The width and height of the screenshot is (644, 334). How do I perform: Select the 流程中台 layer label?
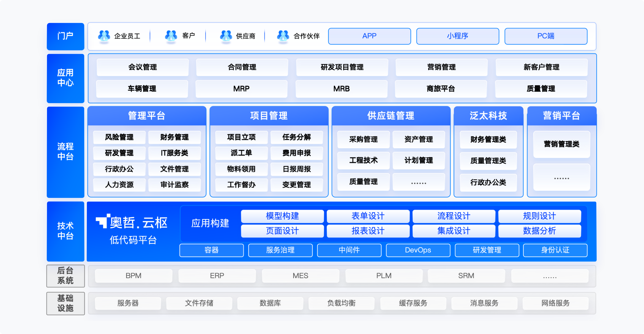[x=66, y=152]
